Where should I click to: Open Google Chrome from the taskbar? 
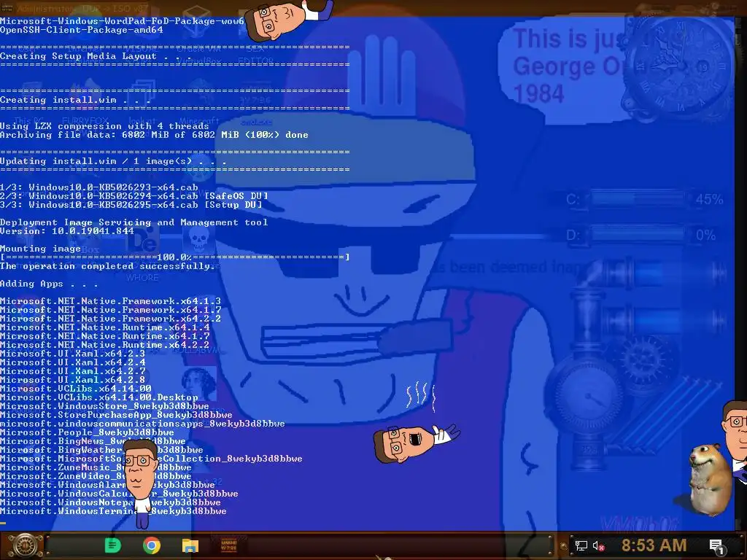pos(152,545)
